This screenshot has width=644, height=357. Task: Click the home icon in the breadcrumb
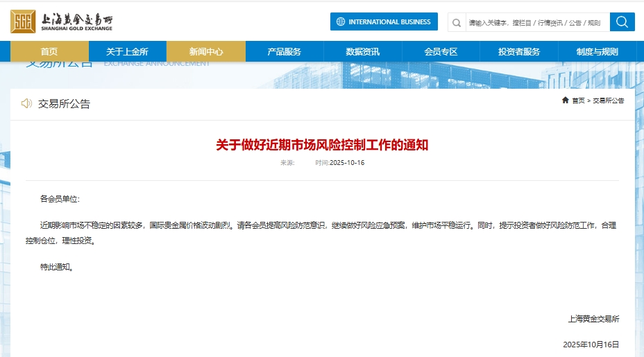[x=566, y=101]
